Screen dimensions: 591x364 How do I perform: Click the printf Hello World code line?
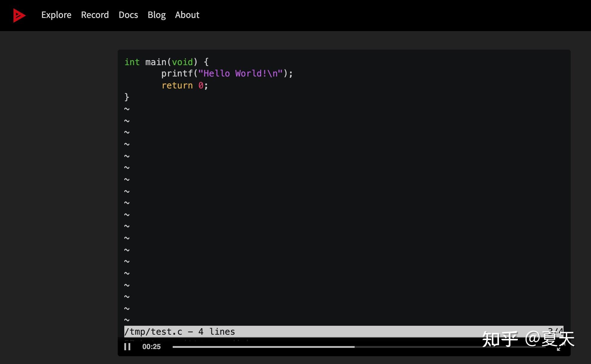point(227,74)
